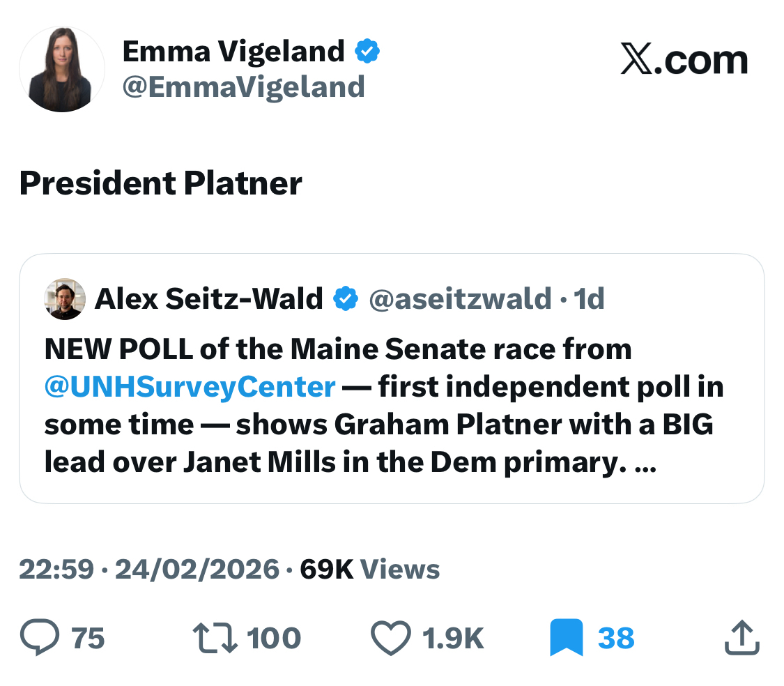This screenshot has width=784, height=686.
Task: Click the @EmmaVigeland handle
Action: pyautogui.click(x=243, y=87)
